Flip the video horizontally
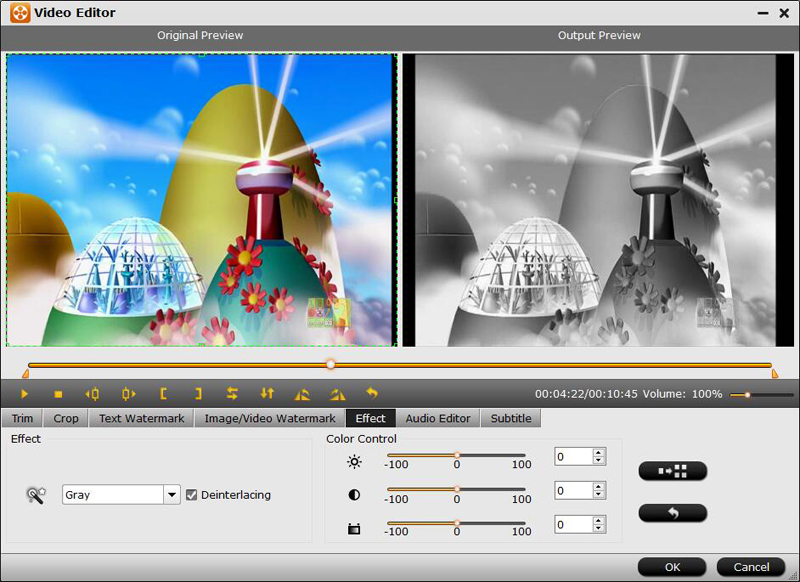 [232, 394]
